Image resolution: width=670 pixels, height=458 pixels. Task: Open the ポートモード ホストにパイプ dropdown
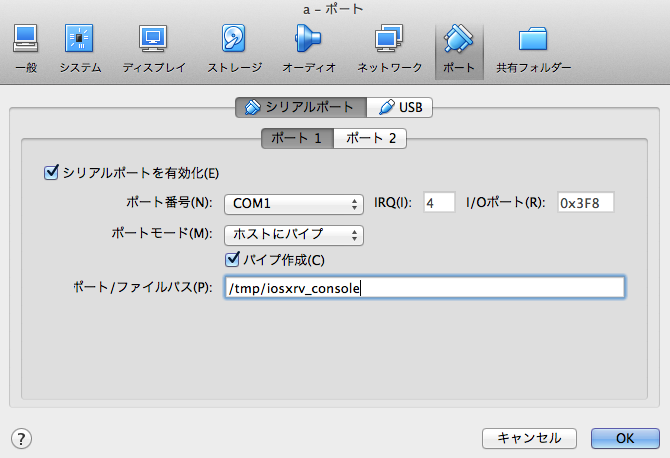(x=294, y=235)
